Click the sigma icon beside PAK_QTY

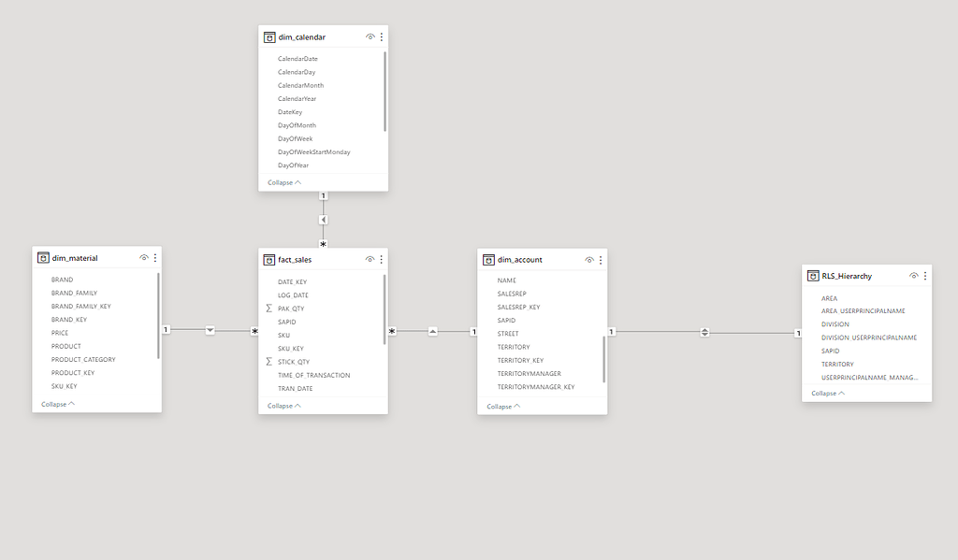[270, 308]
